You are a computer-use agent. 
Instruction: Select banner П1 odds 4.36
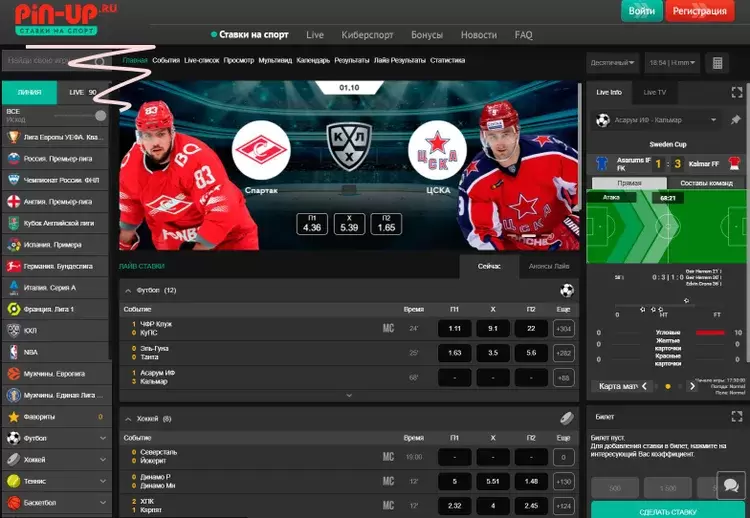click(x=312, y=224)
